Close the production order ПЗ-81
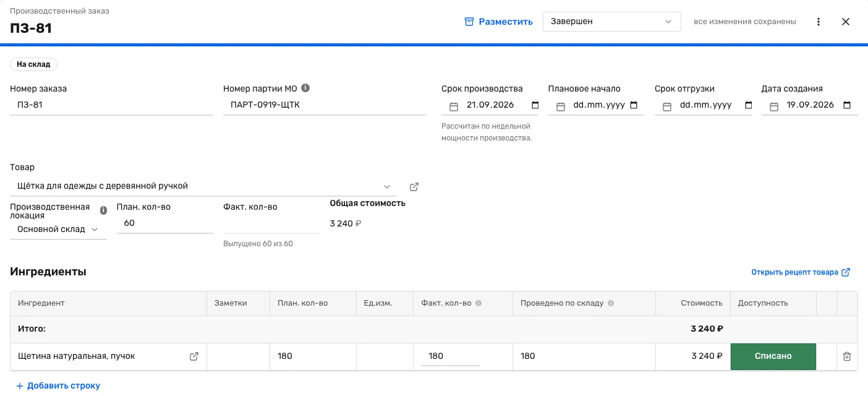The height and width of the screenshot is (396, 868). point(846,22)
